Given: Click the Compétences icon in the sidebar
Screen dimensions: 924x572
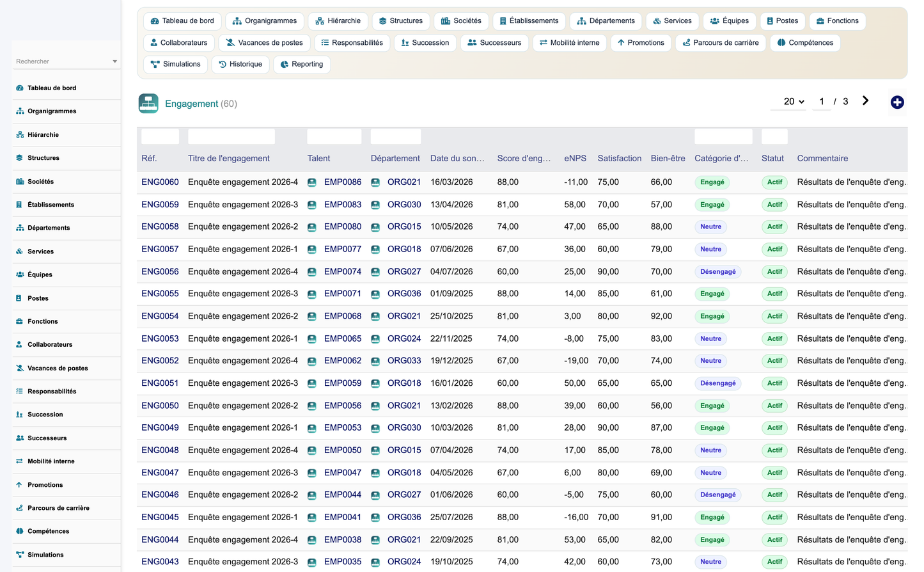Looking at the screenshot, I should pos(20,531).
